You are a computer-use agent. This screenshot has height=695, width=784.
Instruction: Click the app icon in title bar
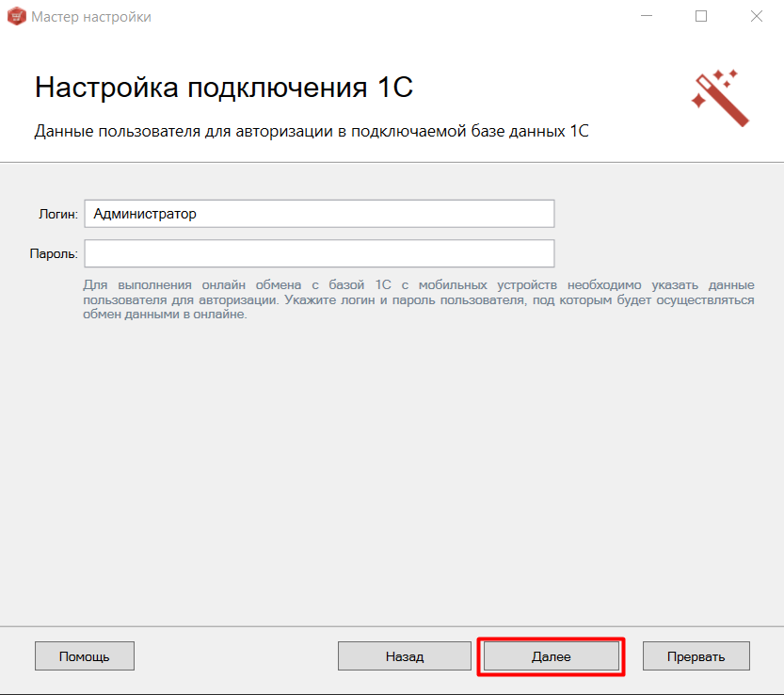tap(17, 17)
